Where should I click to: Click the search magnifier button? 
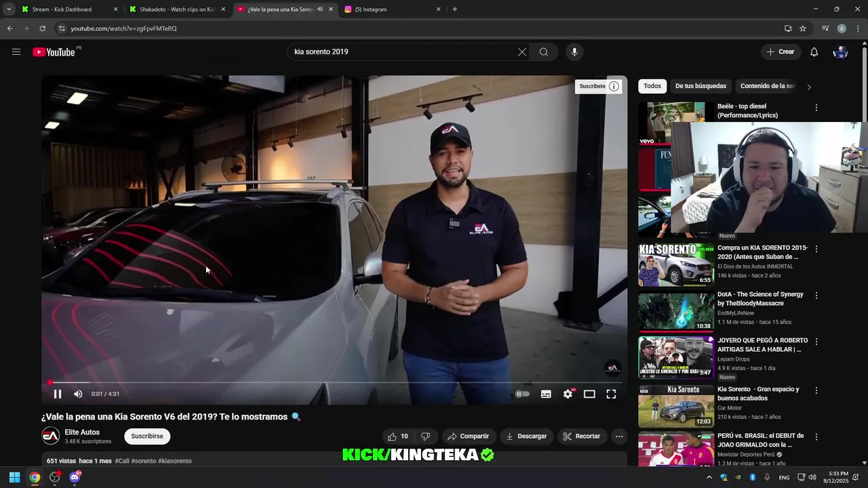pos(544,52)
